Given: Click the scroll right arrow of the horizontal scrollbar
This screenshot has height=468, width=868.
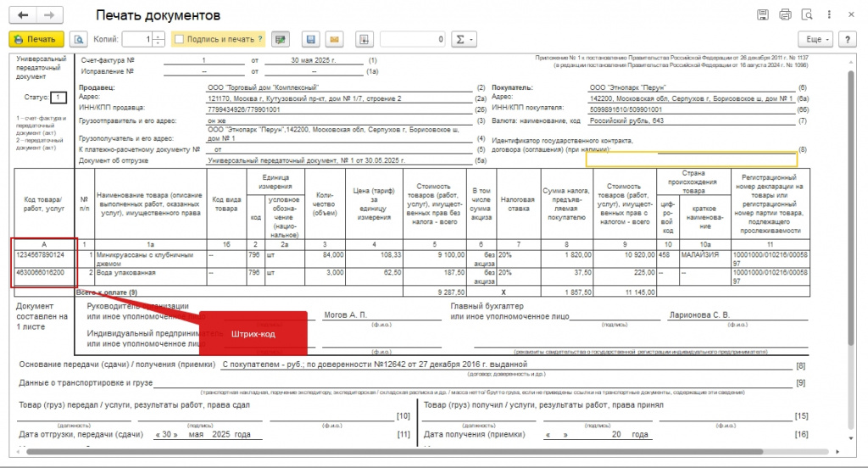Looking at the screenshot, I should coord(837,452).
